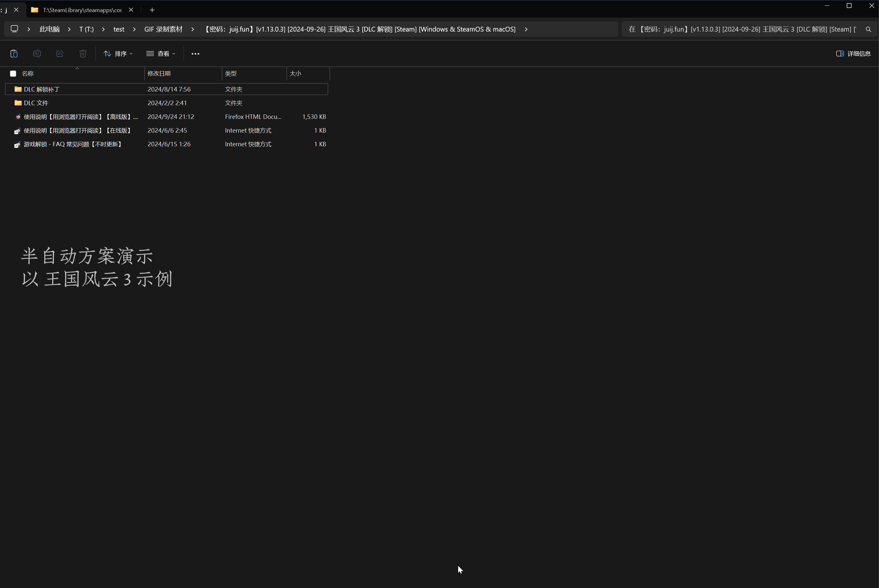
Task: Sort by 修改日期 column header
Action: pos(159,74)
